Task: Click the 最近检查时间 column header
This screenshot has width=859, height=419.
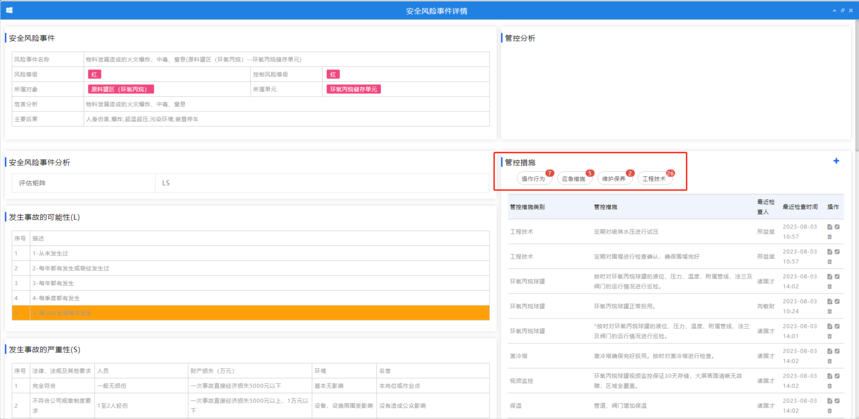Action: [800, 207]
